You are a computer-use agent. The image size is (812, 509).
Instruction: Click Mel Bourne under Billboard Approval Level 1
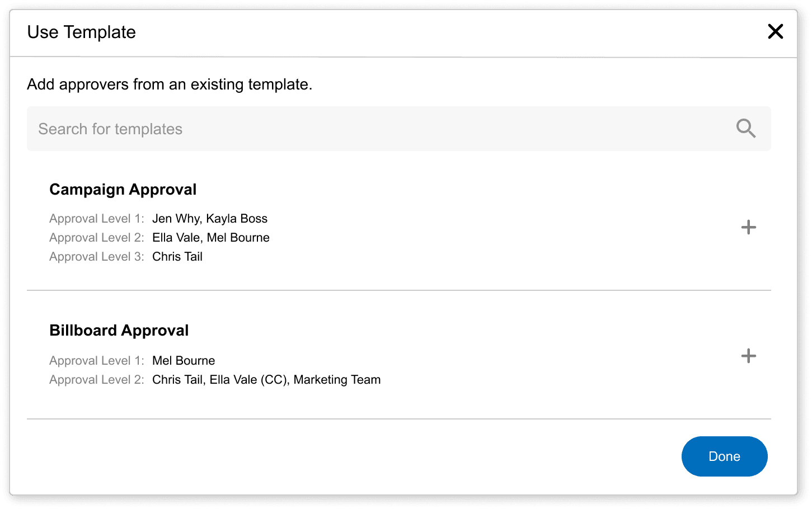point(184,361)
